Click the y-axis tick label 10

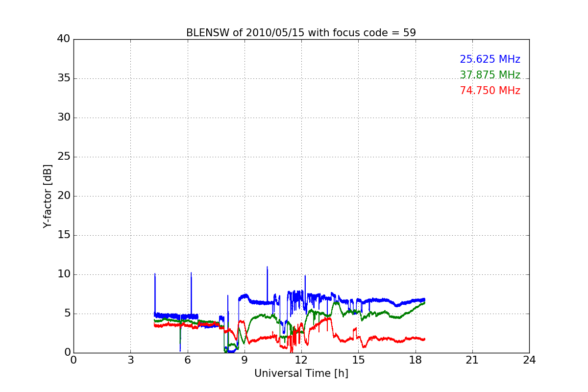64,274
